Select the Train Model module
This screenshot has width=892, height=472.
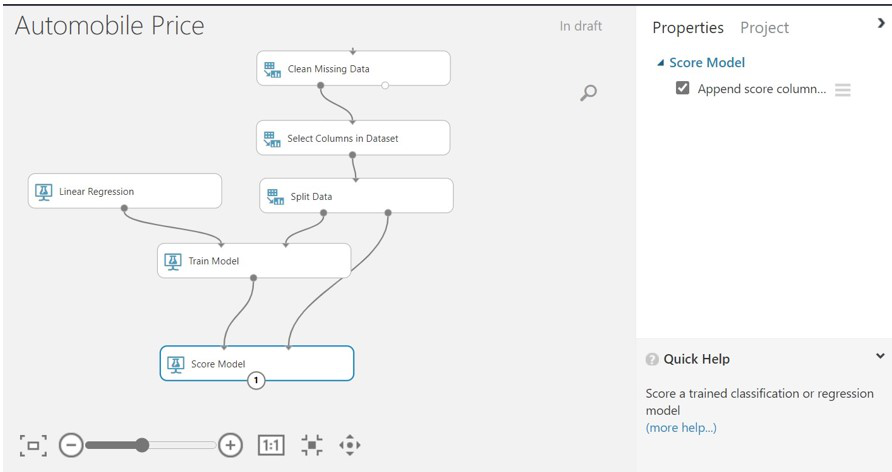[254, 261]
